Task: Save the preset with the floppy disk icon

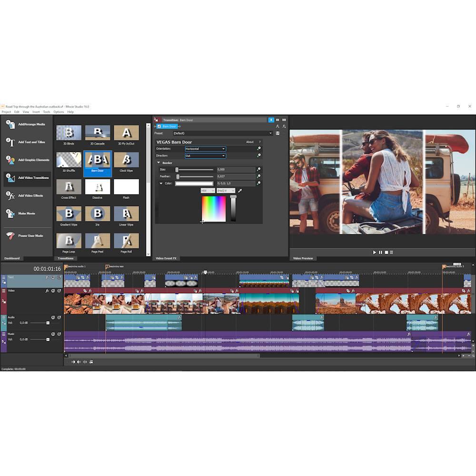Action: (278, 133)
